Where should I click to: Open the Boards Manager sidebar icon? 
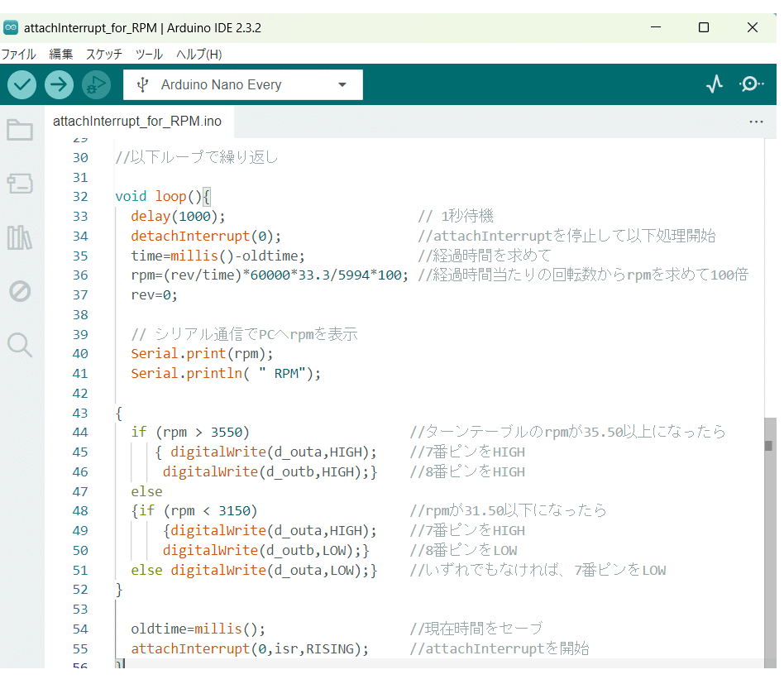coord(20,184)
